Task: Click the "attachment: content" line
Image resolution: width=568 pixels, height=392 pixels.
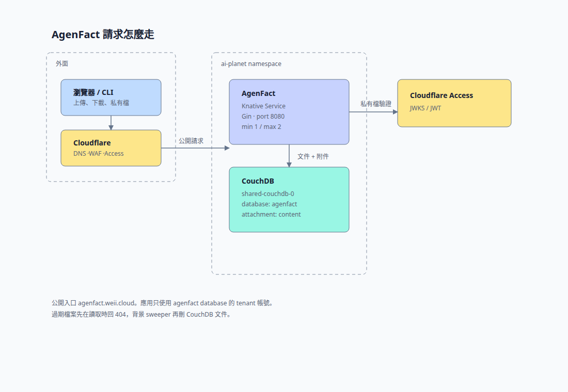Action: coord(271,214)
